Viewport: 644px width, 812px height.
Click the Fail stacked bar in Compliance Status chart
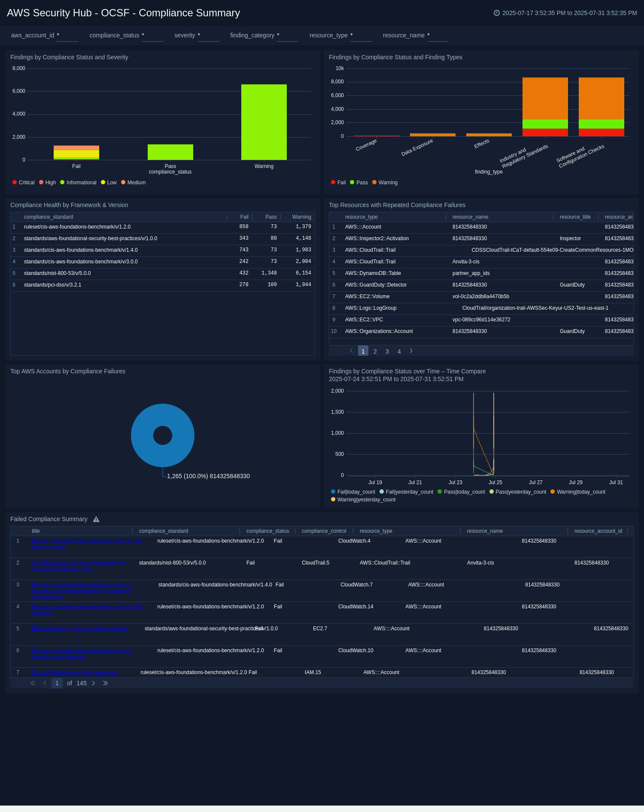click(76, 153)
